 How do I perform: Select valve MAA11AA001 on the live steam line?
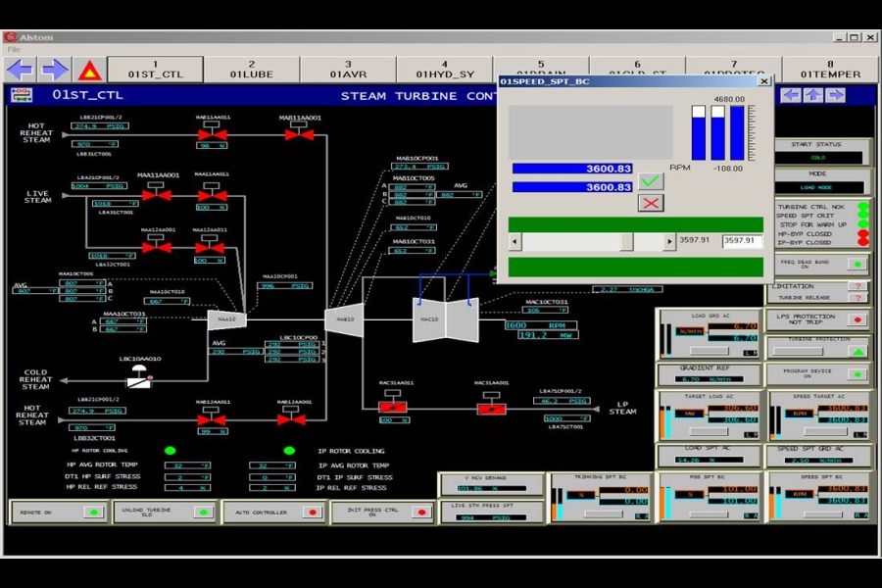[x=157, y=192]
